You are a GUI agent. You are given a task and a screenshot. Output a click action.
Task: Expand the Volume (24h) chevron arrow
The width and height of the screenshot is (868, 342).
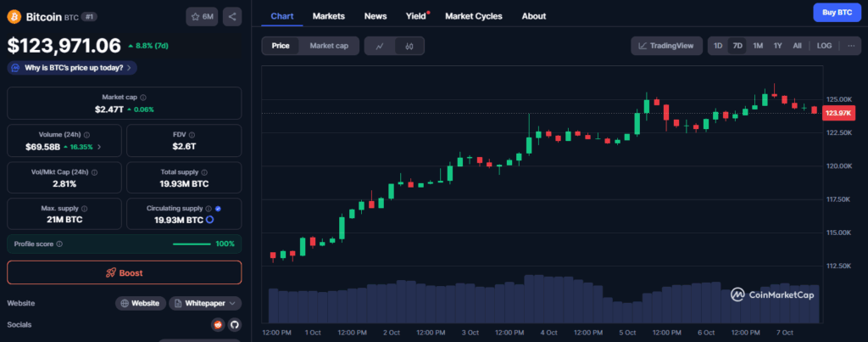pos(99,147)
